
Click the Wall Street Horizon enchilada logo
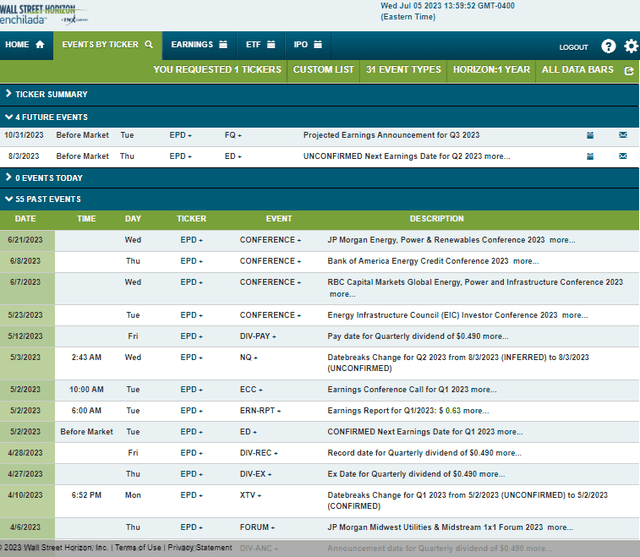43,15
